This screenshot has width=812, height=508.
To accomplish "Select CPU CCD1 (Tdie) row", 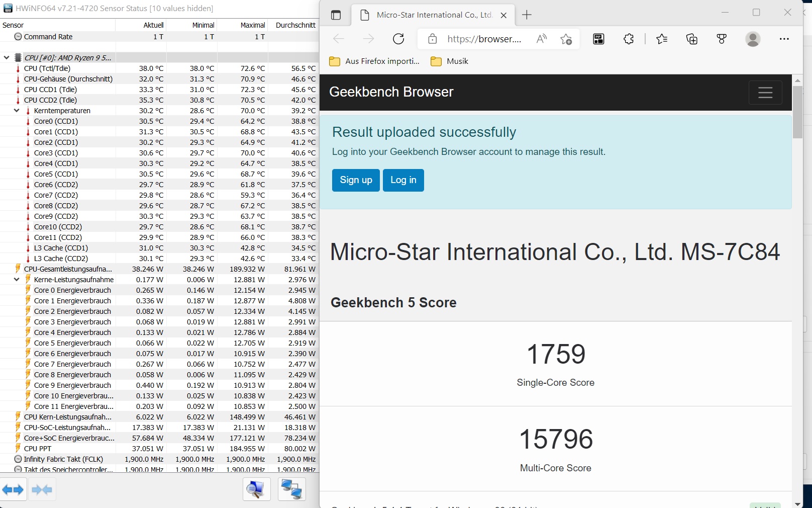I will tap(159, 90).
